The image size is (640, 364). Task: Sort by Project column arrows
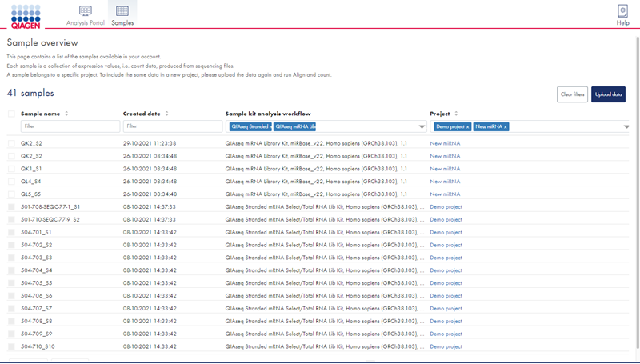pyautogui.click(x=456, y=114)
